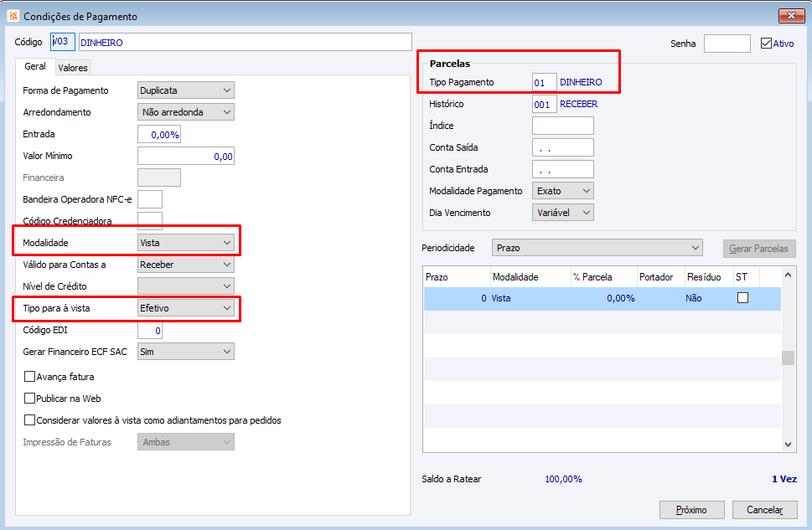
Task: Open the Modalidade dropdown showing Vista
Action: (x=186, y=243)
